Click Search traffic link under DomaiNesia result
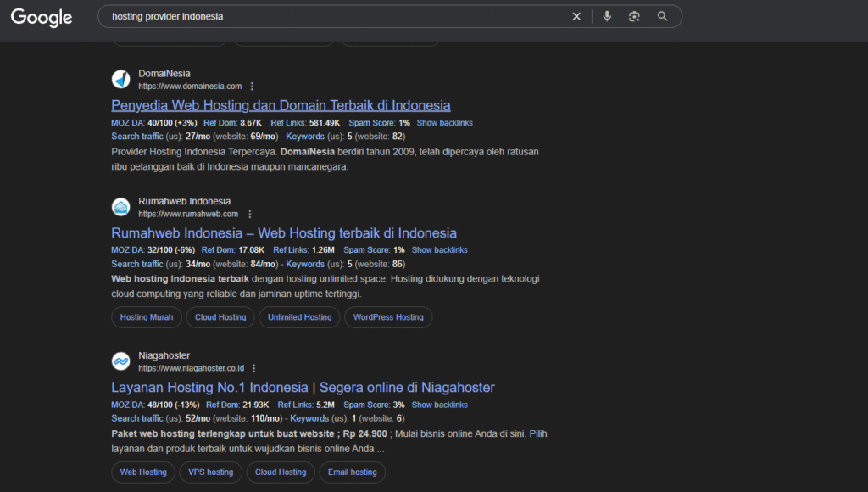 click(137, 137)
